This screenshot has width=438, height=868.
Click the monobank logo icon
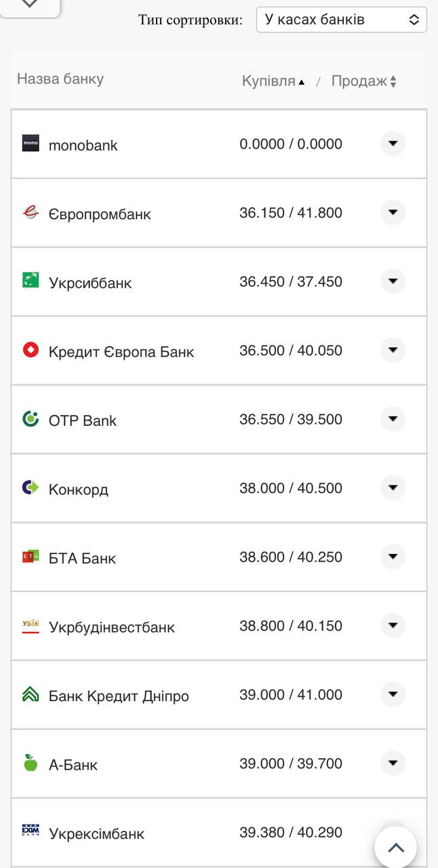30,144
